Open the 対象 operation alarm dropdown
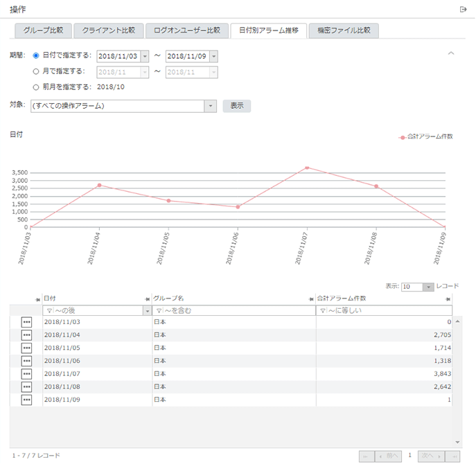 pos(211,106)
